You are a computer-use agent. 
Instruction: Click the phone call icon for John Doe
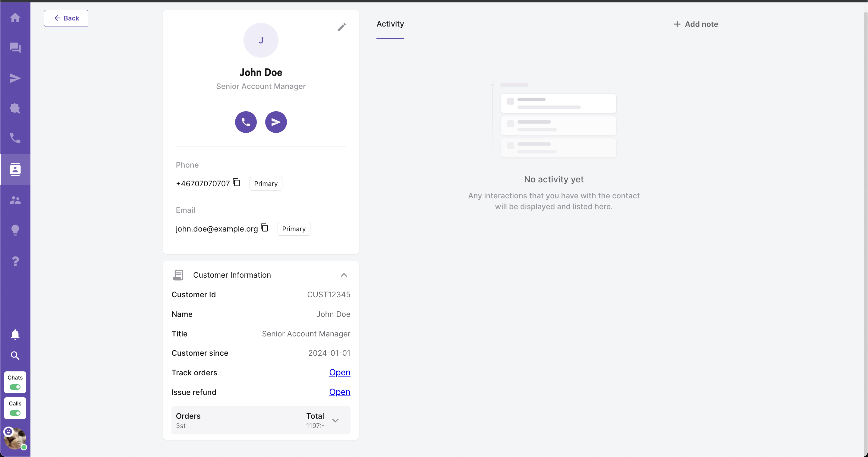point(246,122)
